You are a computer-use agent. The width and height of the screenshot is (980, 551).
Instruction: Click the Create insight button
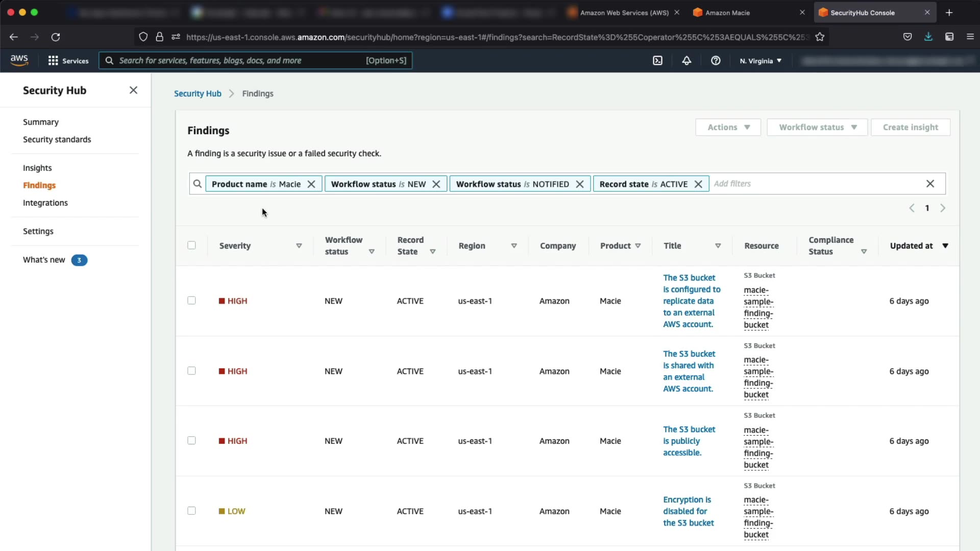point(910,127)
